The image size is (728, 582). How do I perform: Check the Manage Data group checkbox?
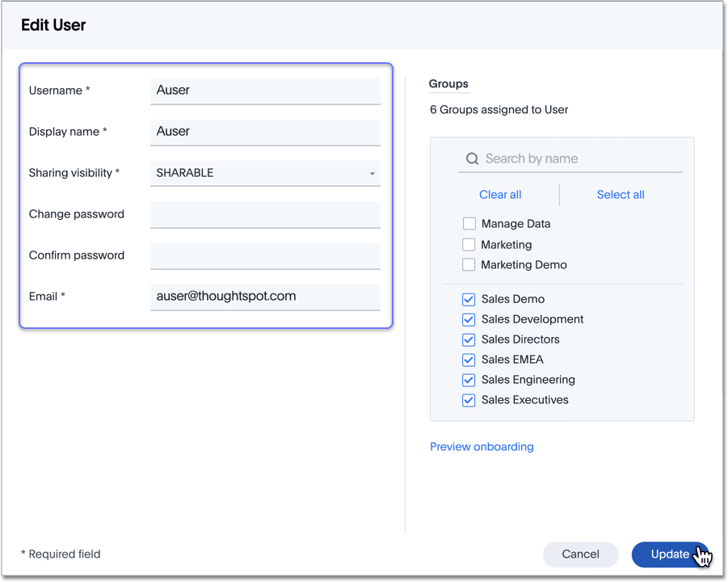[x=469, y=224]
